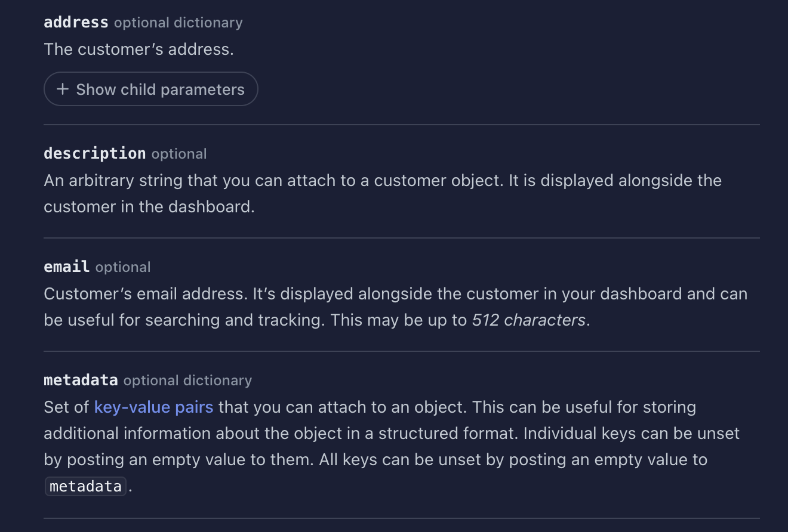This screenshot has height=532, width=788.
Task: Click the key-value pairs hyperlink in metadata description
Action: [x=153, y=407]
